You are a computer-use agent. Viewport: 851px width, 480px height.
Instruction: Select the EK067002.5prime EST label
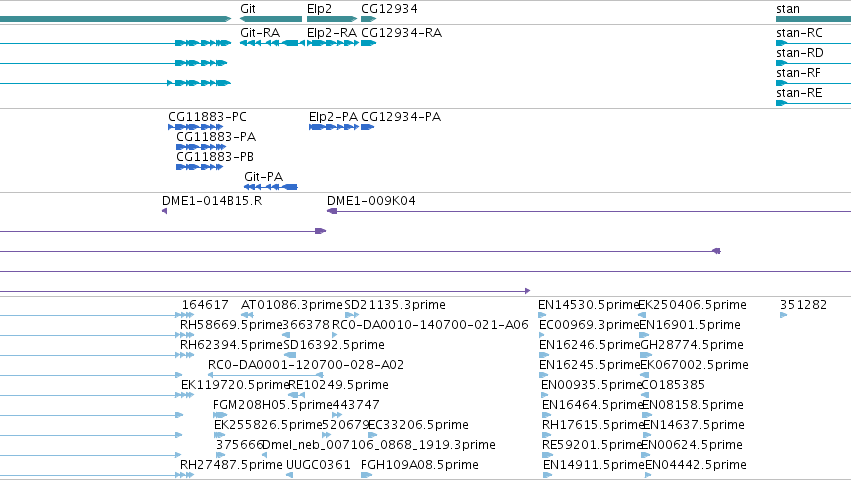pyautogui.click(x=695, y=365)
